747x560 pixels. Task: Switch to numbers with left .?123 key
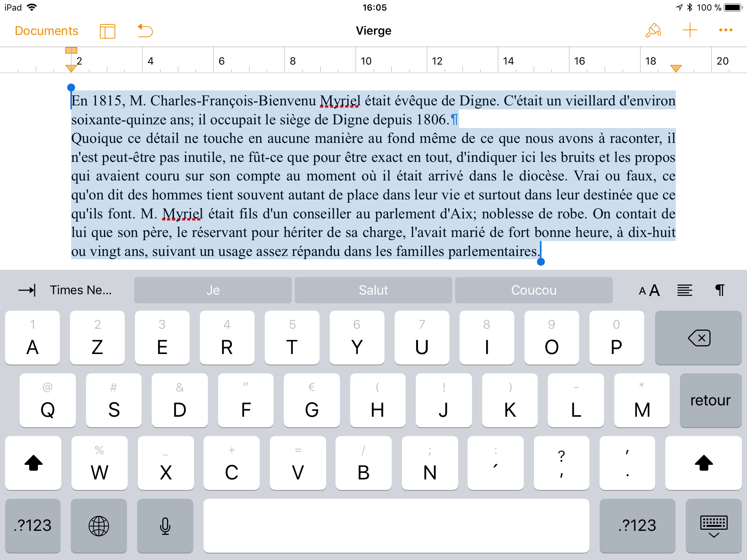click(33, 525)
